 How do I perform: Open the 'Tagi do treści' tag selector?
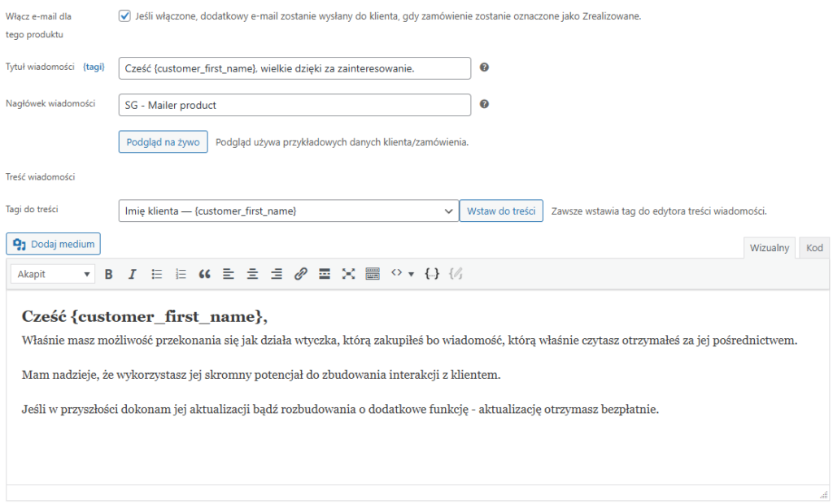pos(289,210)
